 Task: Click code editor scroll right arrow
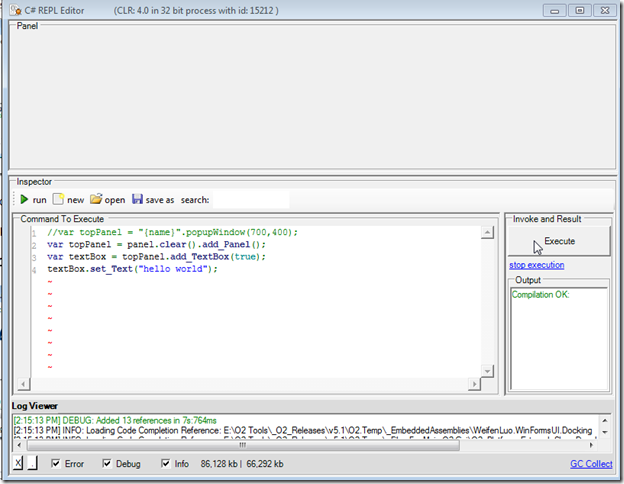tap(474, 384)
